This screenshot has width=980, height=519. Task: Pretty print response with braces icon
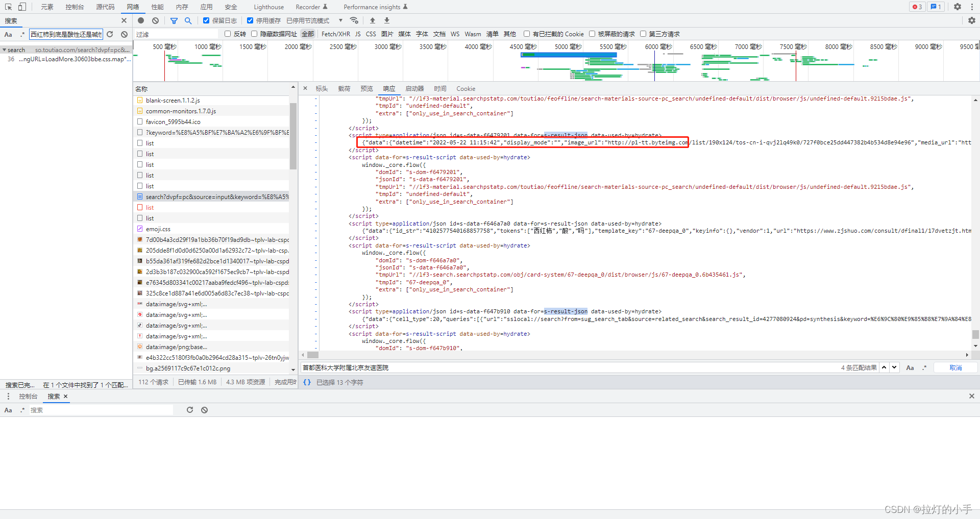(307, 382)
